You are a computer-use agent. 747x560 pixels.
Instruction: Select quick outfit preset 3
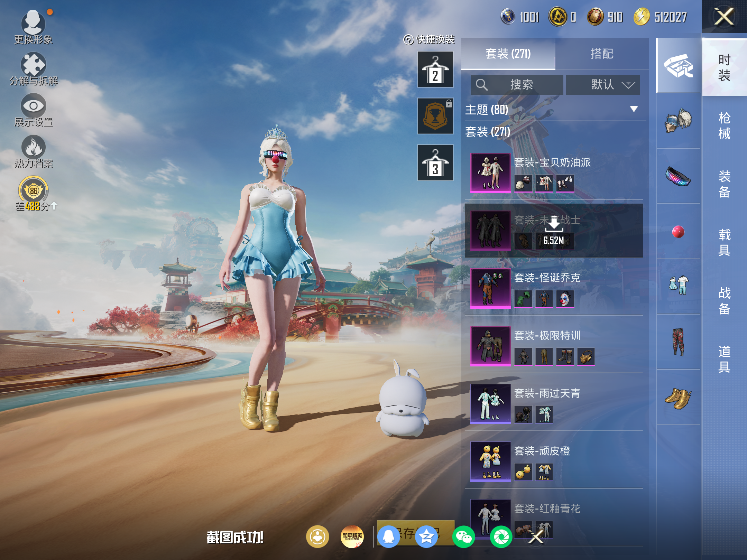(435, 163)
